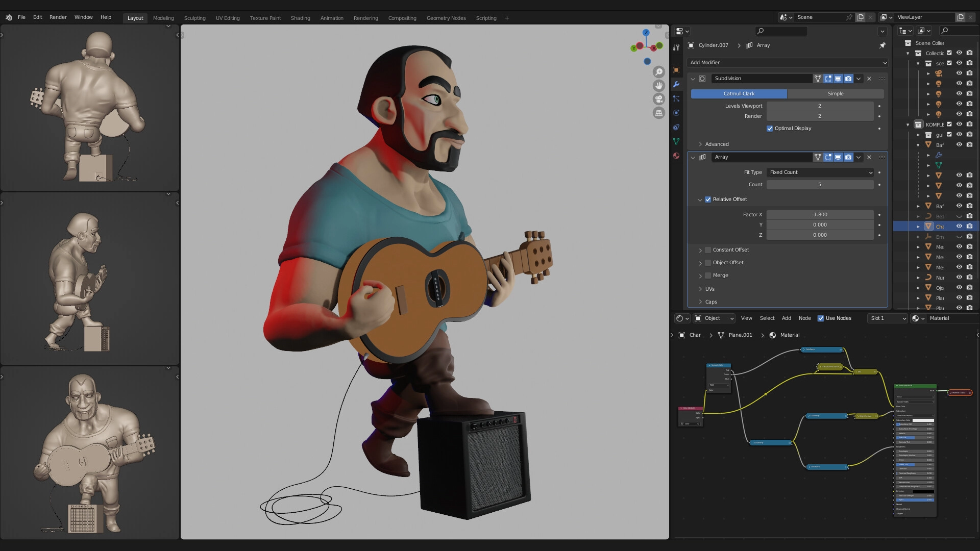Switch perspective/orthographic with the grid gizmo
The height and width of the screenshot is (551, 980).
click(x=659, y=113)
